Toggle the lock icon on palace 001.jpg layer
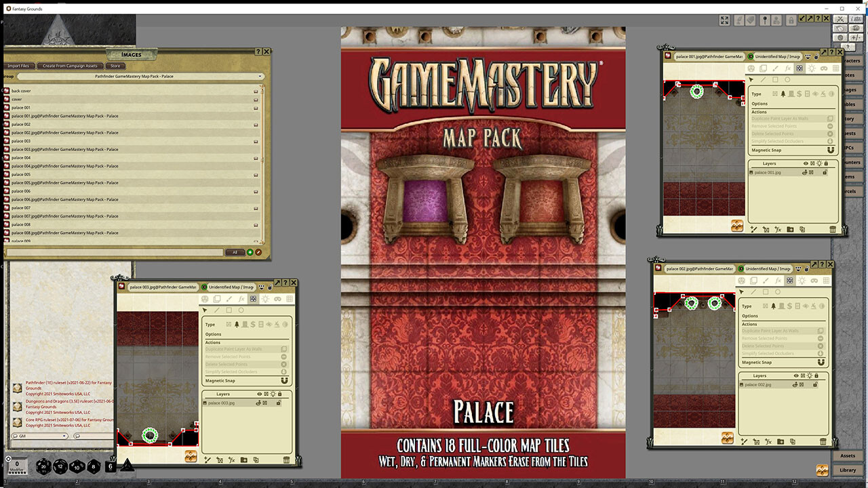 pos(826,172)
